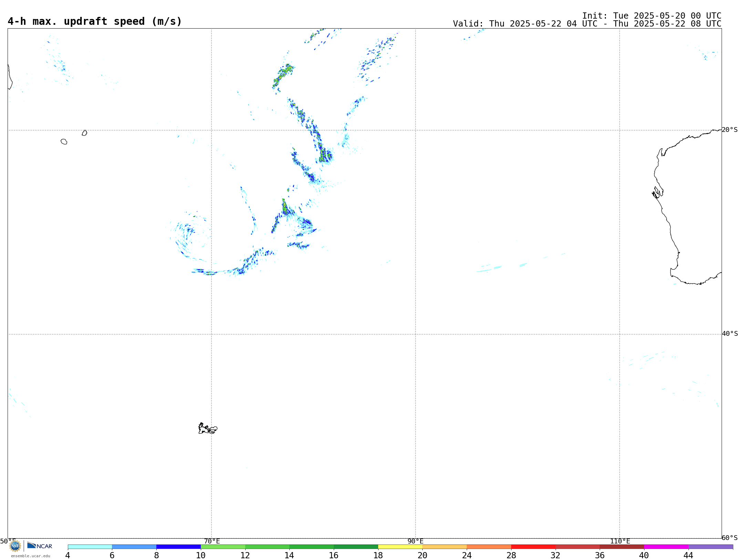Click the light green 10-12 colorbar swatch
Image resolution: width=744 pixels, height=560 pixels.
223,547
